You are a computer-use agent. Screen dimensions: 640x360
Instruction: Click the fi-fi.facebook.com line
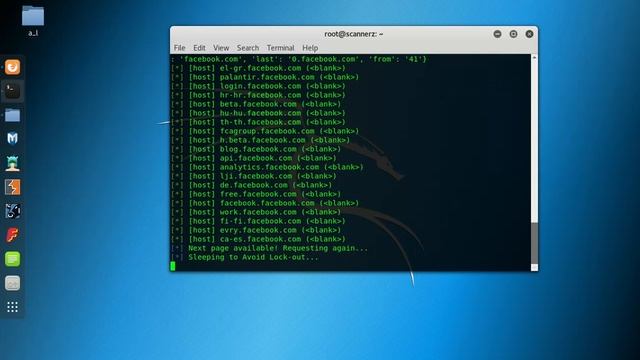(x=258, y=221)
